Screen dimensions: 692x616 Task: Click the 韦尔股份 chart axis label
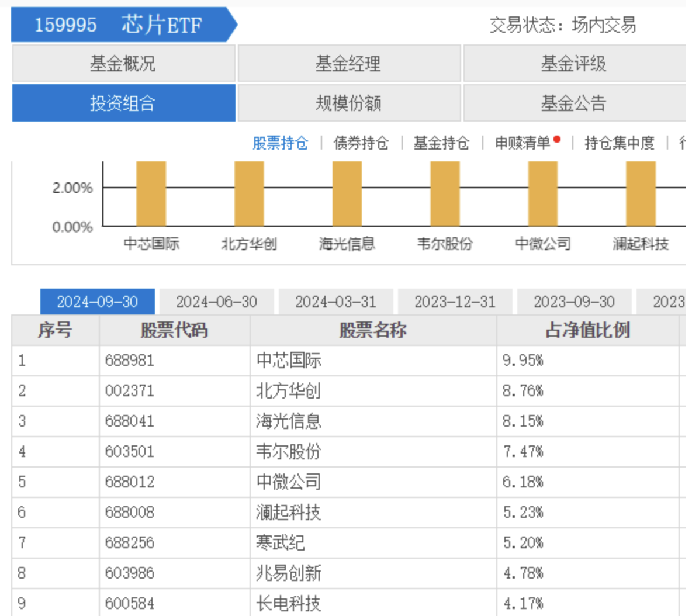click(x=445, y=244)
